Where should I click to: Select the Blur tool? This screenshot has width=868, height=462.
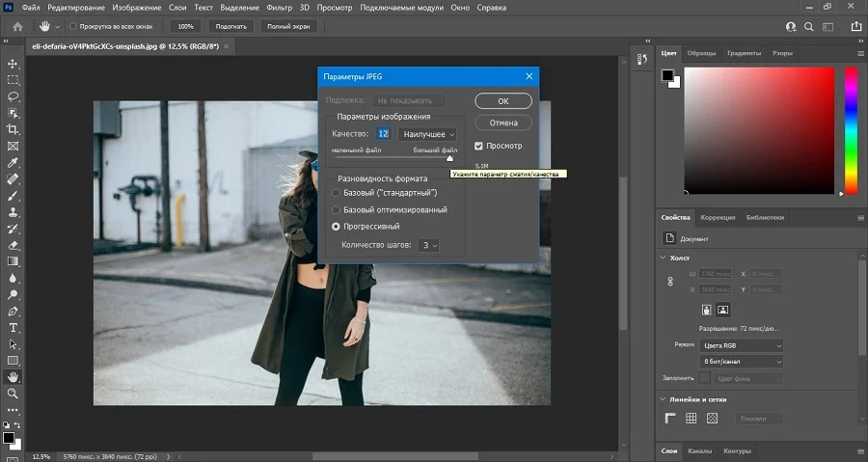click(x=13, y=279)
